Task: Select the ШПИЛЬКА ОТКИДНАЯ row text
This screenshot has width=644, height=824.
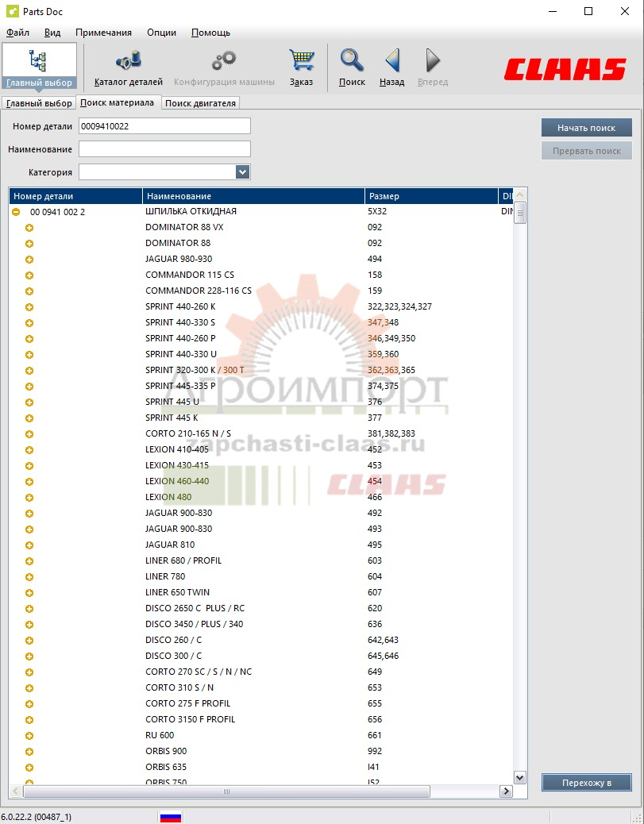Action: point(191,211)
